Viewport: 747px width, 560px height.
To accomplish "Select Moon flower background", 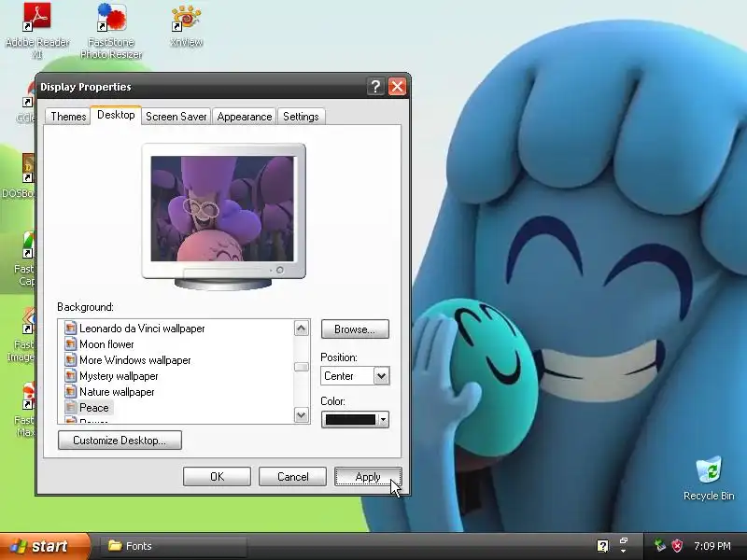I will point(106,343).
